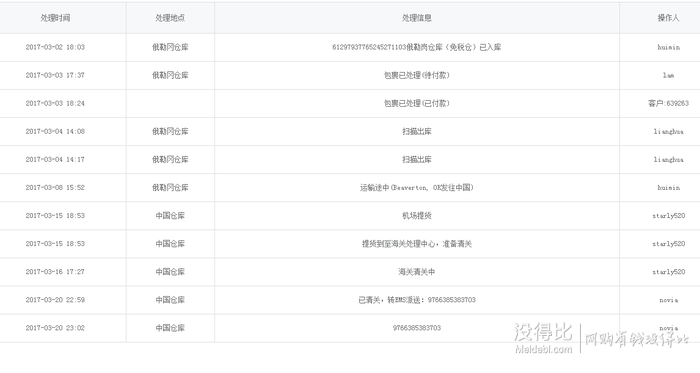Click 中国仓库 location in the 机场提货 row
The height and width of the screenshot is (373, 700).
coord(170,216)
